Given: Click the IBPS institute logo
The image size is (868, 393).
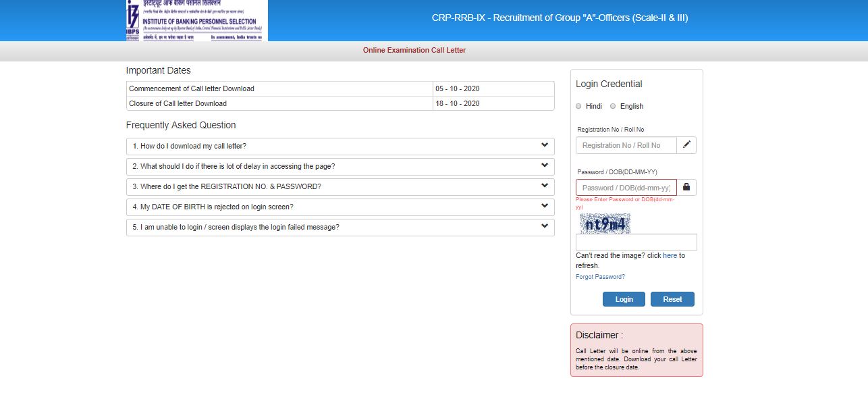Looking at the screenshot, I should click(195, 21).
